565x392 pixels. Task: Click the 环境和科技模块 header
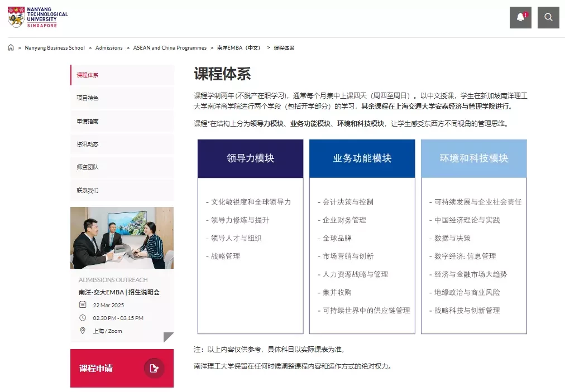click(474, 158)
